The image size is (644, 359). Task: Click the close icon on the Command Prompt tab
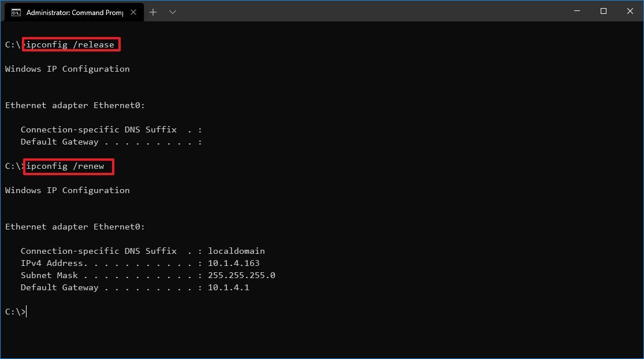tap(133, 11)
